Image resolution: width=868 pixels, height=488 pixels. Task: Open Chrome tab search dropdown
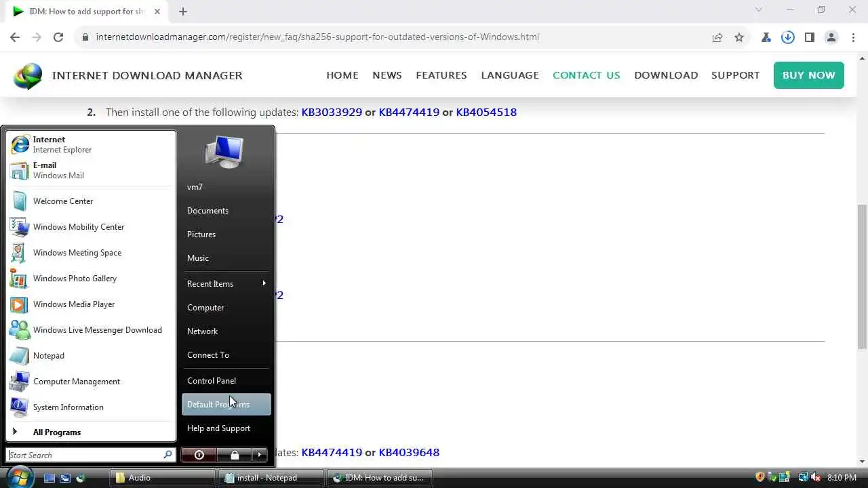click(759, 10)
